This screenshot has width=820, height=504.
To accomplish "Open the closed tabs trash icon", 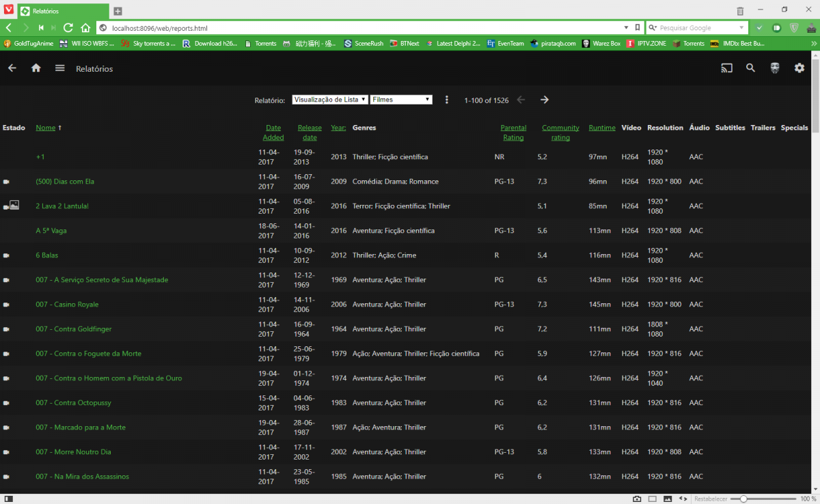I will tap(740, 11).
